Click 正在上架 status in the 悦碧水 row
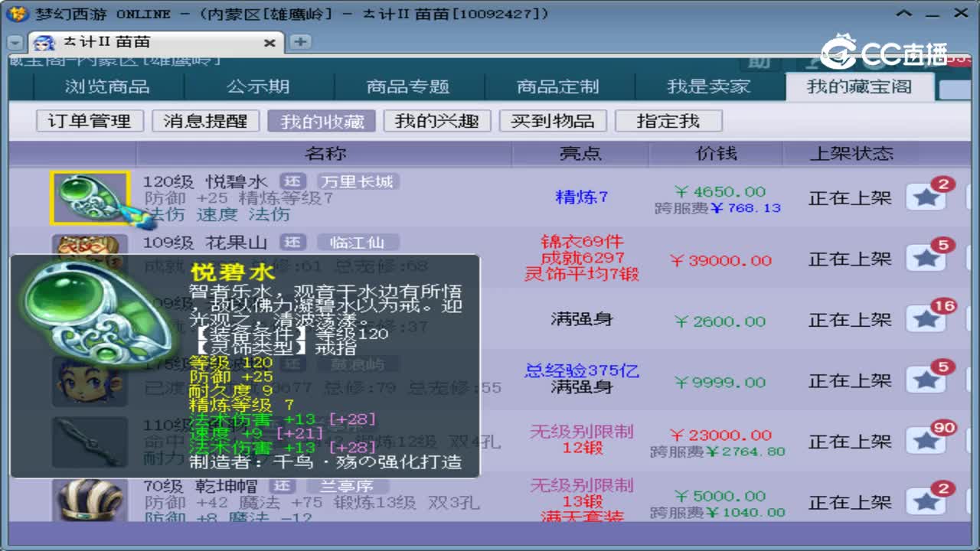 tap(850, 198)
